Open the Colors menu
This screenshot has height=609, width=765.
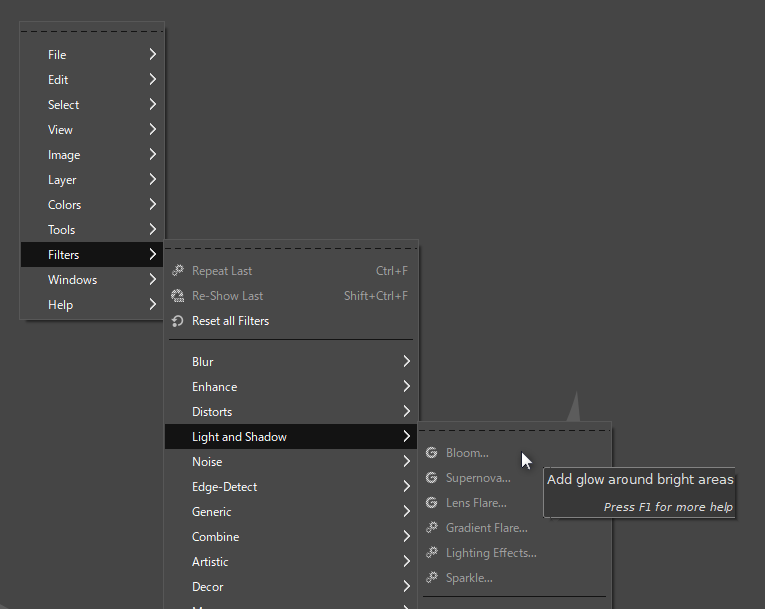(x=92, y=204)
